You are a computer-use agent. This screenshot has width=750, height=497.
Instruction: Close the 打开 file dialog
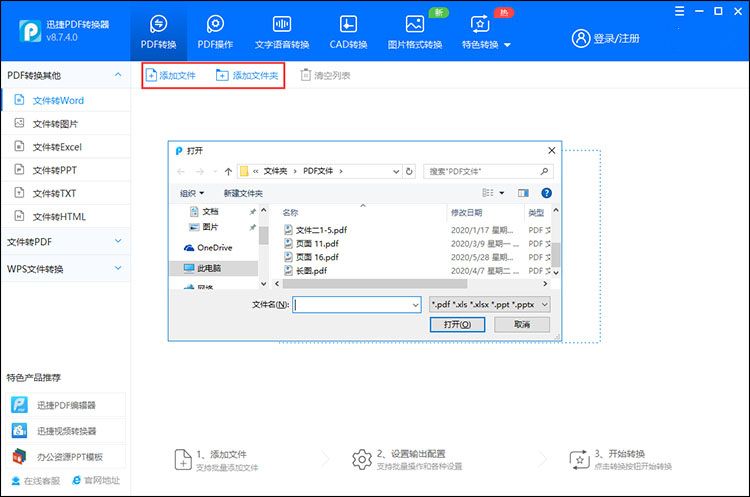551,150
